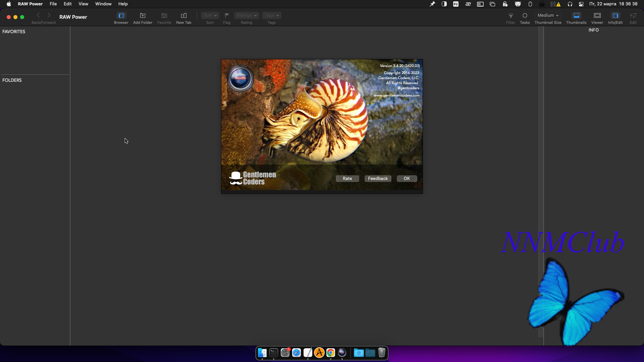Viewport: 644px width, 362px height.
Task: Open System Preferences from the Dock
Action: pyautogui.click(x=285, y=353)
